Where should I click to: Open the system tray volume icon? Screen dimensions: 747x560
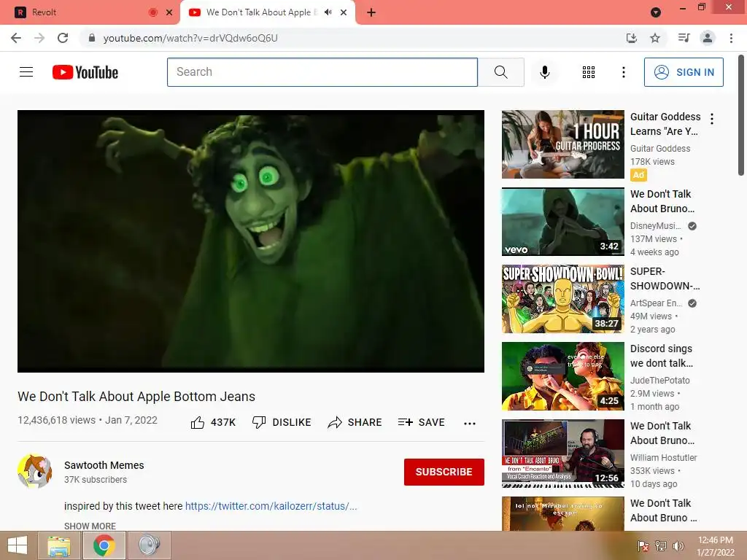678,546
